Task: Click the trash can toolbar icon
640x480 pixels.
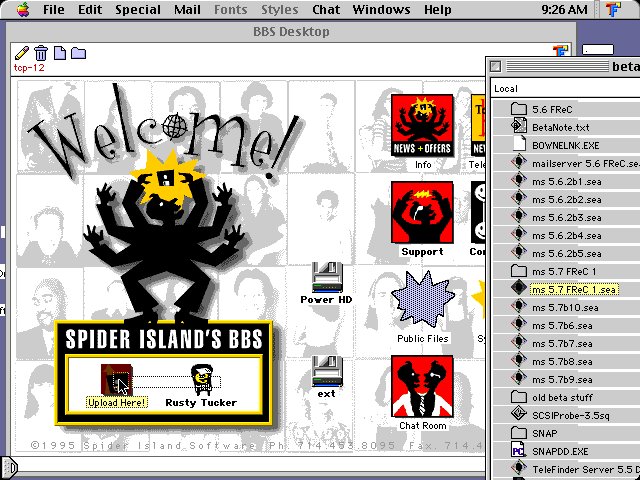Action: click(x=41, y=53)
